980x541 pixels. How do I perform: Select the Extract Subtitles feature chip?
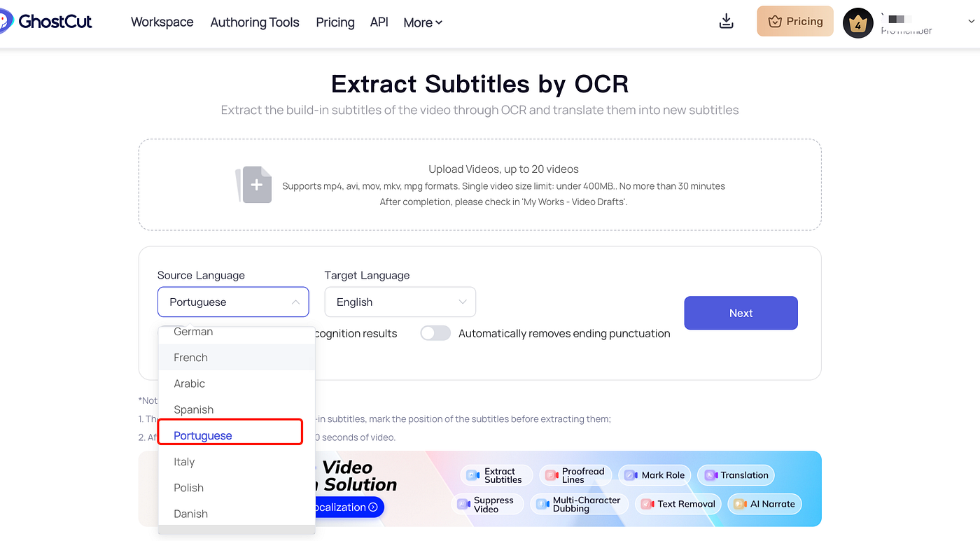tap(496, 476)
